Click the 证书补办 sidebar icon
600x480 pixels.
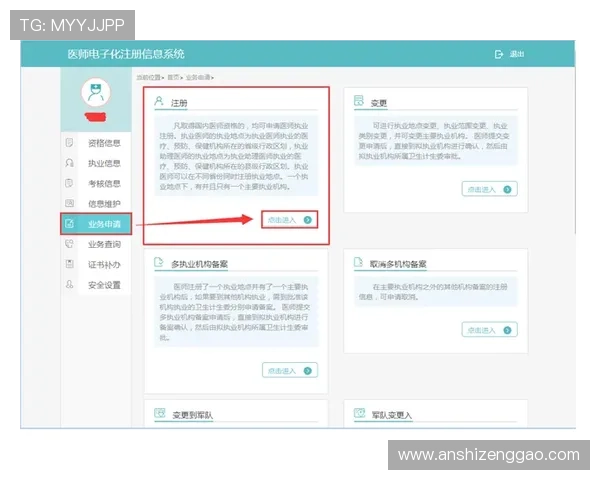[69, 264]
